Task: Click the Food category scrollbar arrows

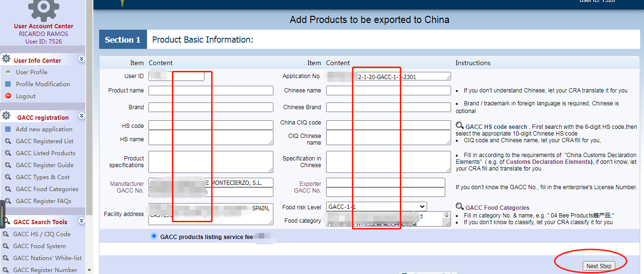Action: 447,219
